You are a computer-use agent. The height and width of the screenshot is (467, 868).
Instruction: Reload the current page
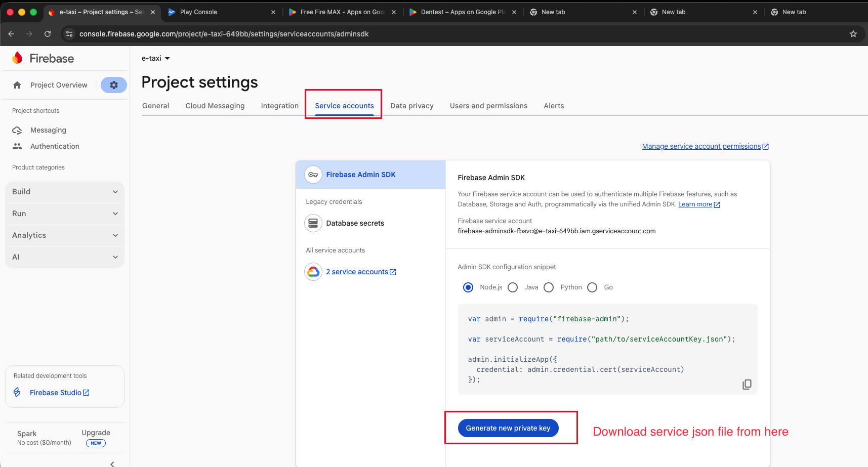pyautogui.click(x=48, y=34)
